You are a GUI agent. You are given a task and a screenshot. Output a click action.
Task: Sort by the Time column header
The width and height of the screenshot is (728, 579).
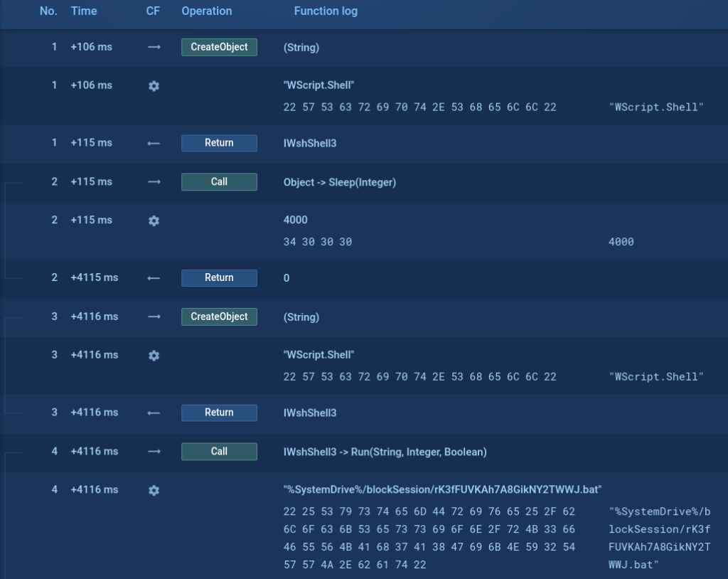(x=84, y=11)
